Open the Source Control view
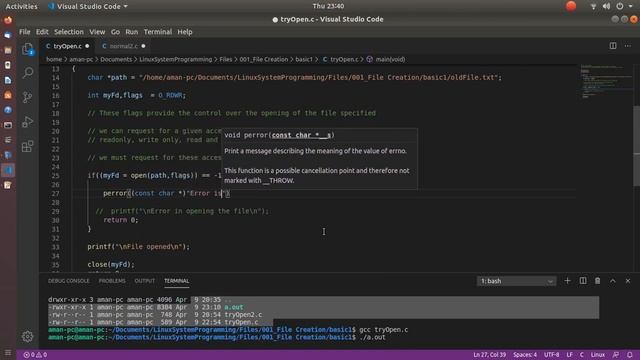 [x=27, y=97]
